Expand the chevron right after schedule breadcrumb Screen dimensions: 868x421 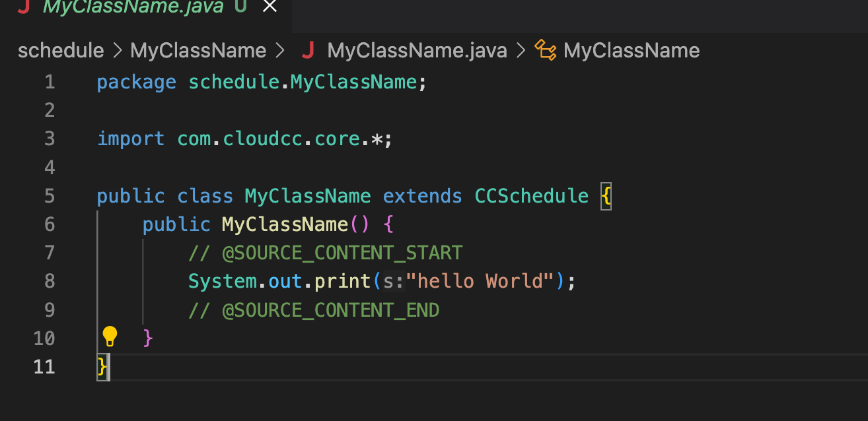click(x=117, y=51)
